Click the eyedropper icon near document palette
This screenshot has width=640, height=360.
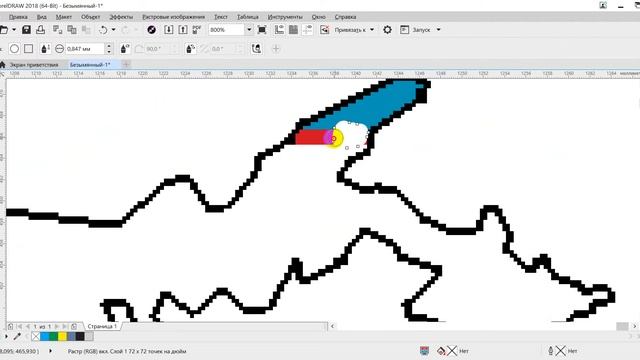[17, 336]
